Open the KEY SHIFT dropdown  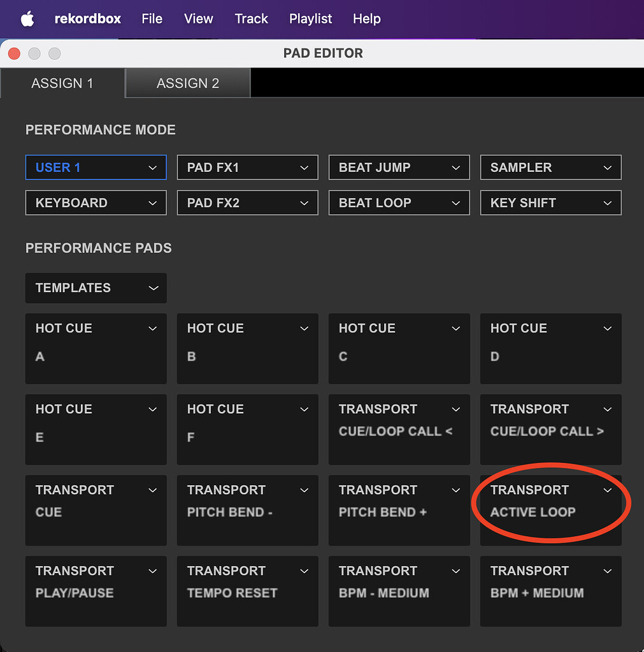550,202
